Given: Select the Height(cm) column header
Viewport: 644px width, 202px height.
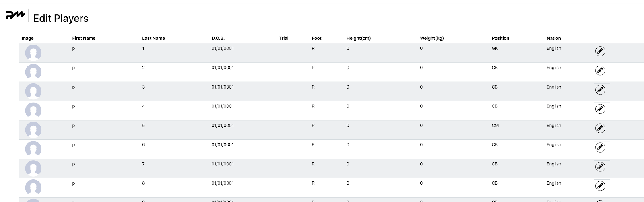Looking at the screenshot, I should 358,38.
